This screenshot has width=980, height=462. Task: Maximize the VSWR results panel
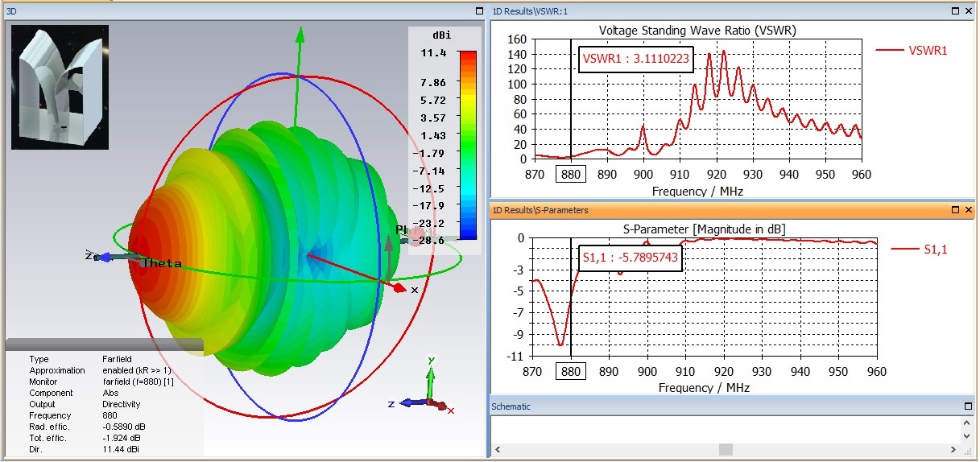[956, 10]
